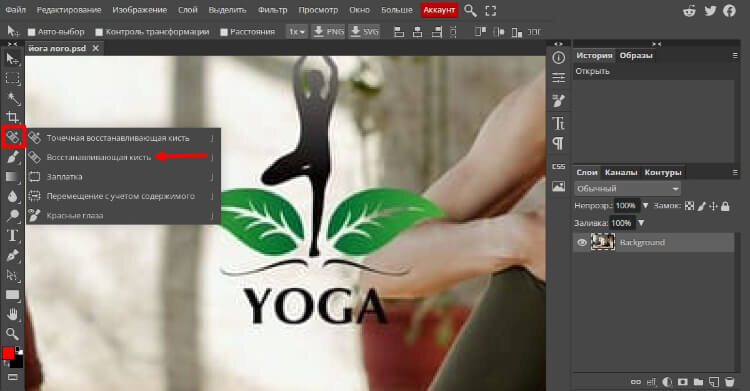The image size is (750, 391).
Task: Select the Magic Wand tool
Action: (12, 98)
